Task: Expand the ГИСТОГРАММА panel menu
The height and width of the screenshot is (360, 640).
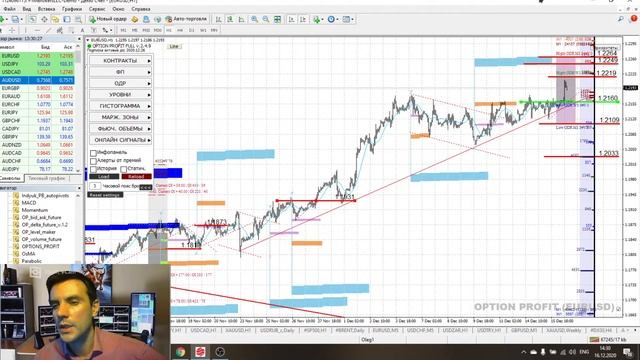Action: 120,106
